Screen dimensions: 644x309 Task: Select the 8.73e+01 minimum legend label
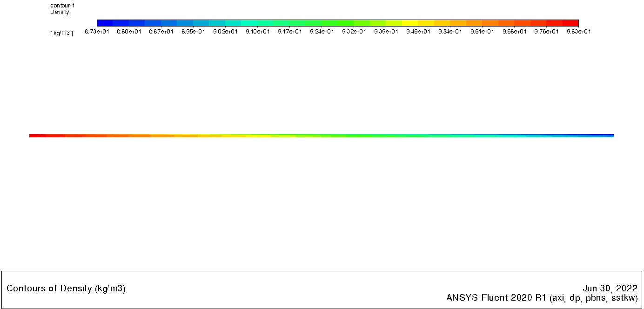97,32
